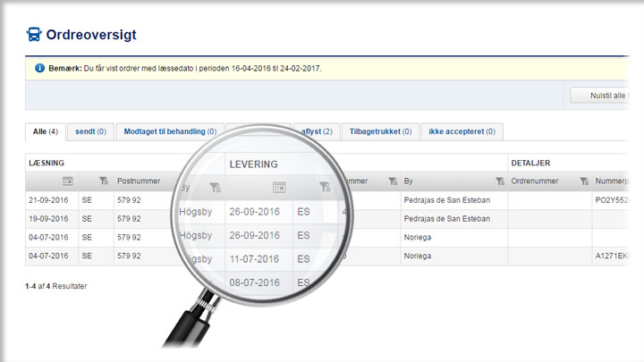The height and width of the screenshot is (362, 644).
Task: Click Pedrajas de San Esteban in 19-09-2016 row
Action: pyautogui.click(x=447, y=219)
